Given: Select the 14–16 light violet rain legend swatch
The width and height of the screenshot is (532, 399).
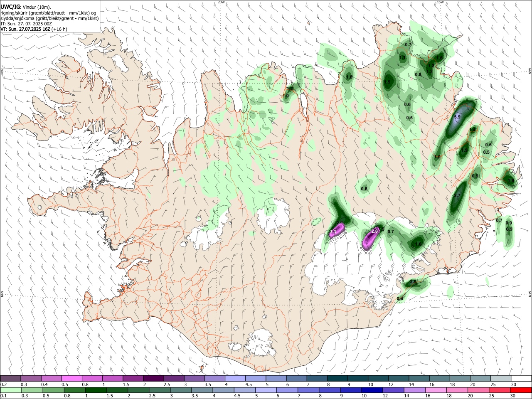Looking at the screenshot, I should [414, 390].
